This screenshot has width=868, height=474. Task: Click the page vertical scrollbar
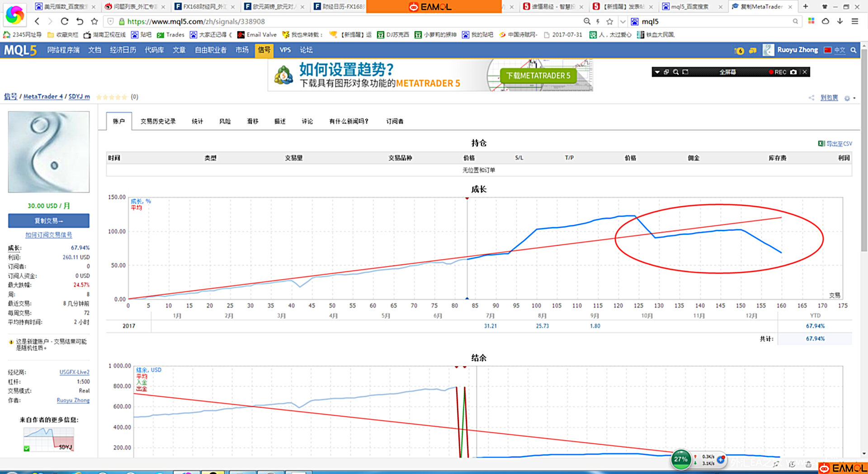(864, 149)
